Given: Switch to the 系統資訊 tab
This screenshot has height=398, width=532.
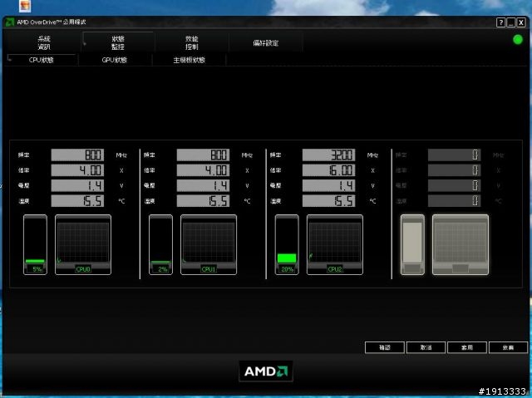Looking at the screenshot, I should 44,42.
